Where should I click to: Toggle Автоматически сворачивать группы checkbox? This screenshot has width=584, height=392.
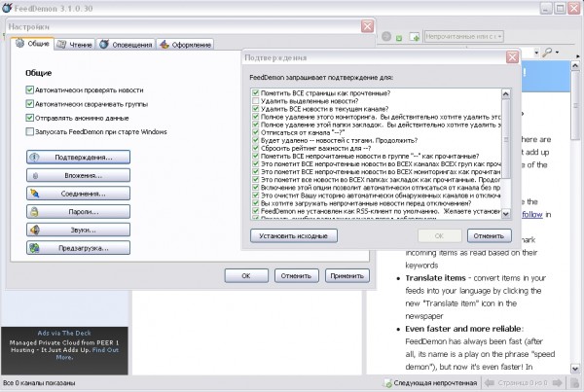(x=30, y=103)
